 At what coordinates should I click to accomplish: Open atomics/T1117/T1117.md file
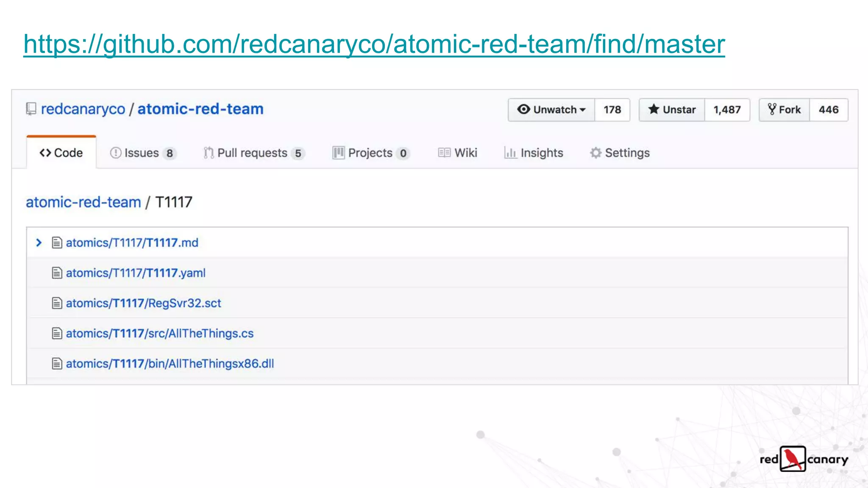pyautogui.click(x=132, y=243)
